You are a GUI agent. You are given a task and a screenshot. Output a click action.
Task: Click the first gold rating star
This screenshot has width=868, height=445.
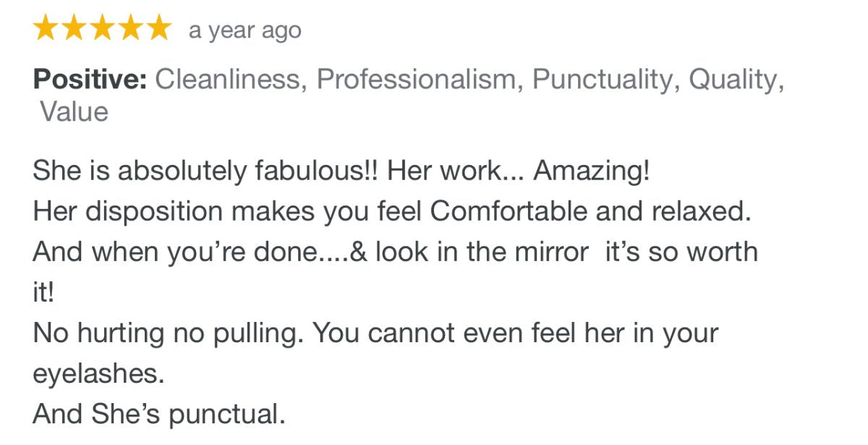click(x=46, y=30)
